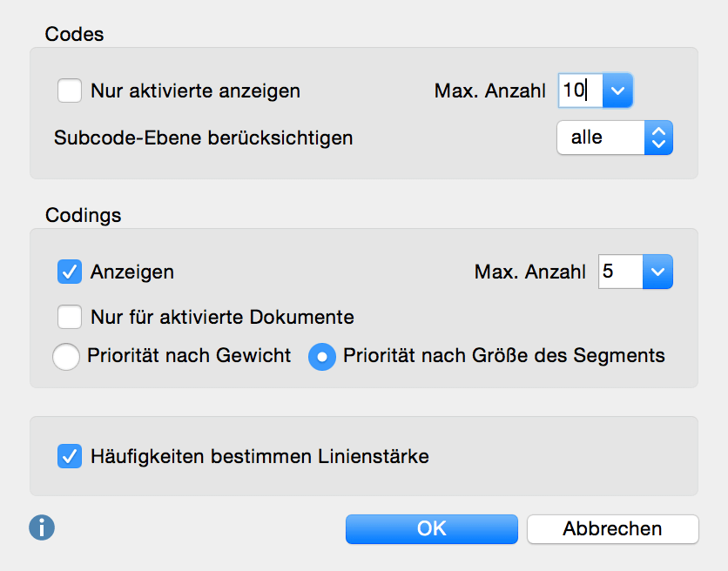Click into the Codes Max. Anzahl field showing 10
This screenshot has height=571, width=728.
tap(581, 91)
